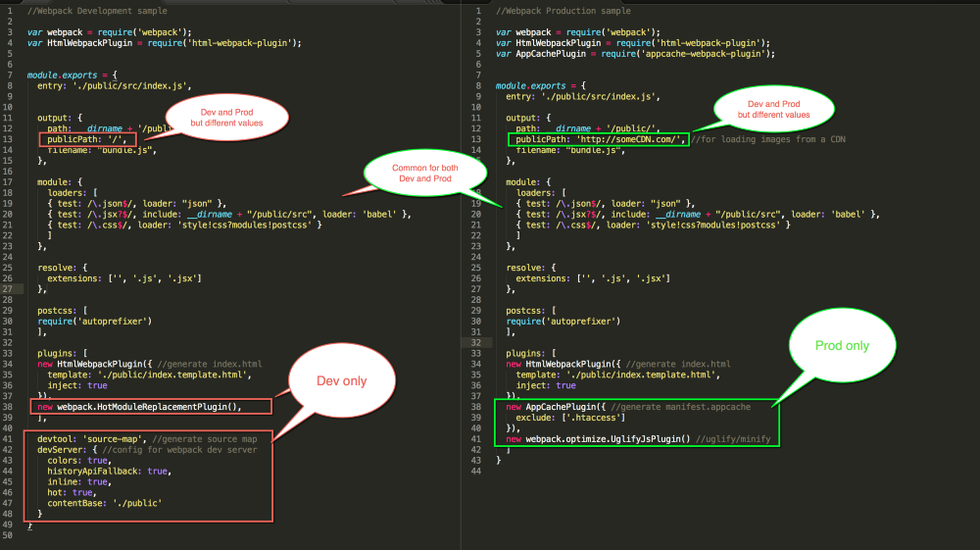Click the "//generate source map" comment
Screen dimensions: 980x550
coord(205,439)
